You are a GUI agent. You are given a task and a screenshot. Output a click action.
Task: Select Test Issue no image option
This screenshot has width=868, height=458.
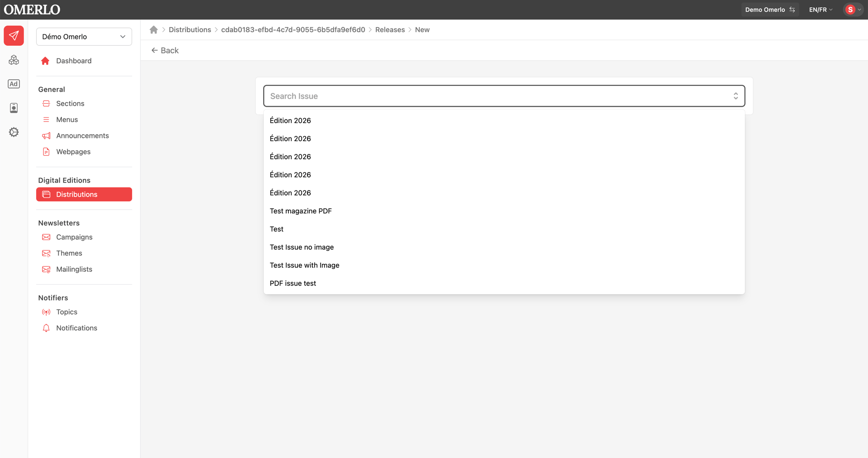(x=504, y=247)
